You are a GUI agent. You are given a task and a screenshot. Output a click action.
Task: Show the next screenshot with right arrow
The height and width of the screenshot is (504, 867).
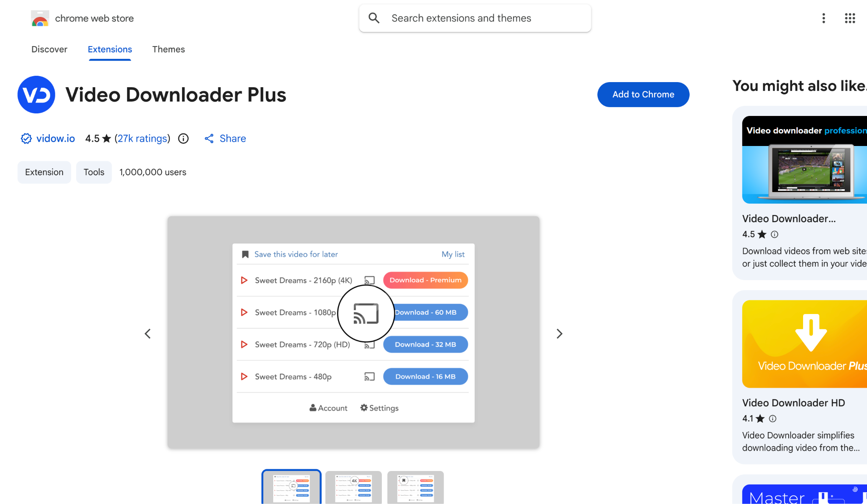tap(559, 333)
